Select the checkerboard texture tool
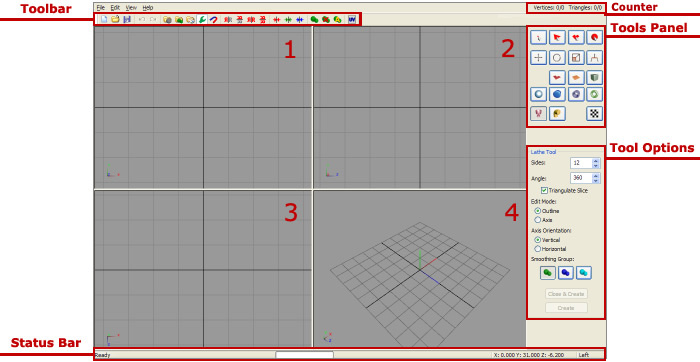Screen dimensions: 700x362 [x=594, y=113]
